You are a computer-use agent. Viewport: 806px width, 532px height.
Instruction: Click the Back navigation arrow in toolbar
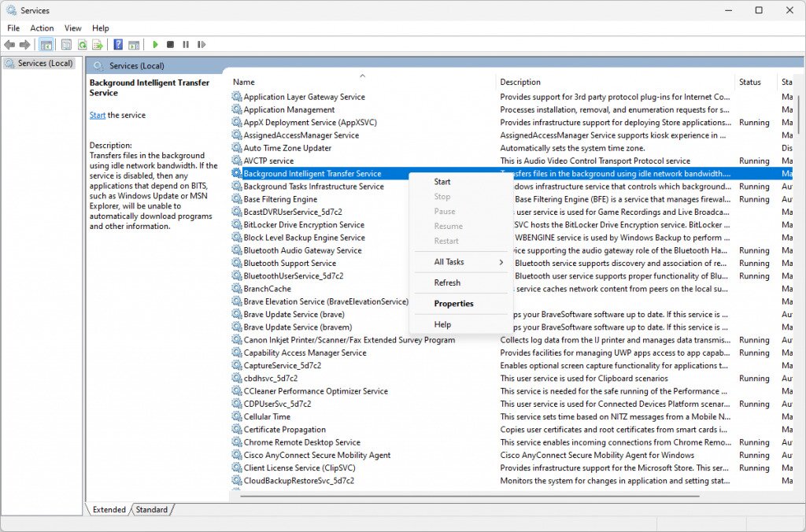tap(9, 44)
